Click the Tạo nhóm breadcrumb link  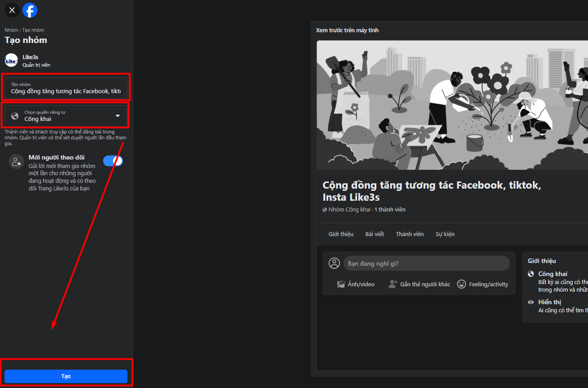click(x=33, y=30)
